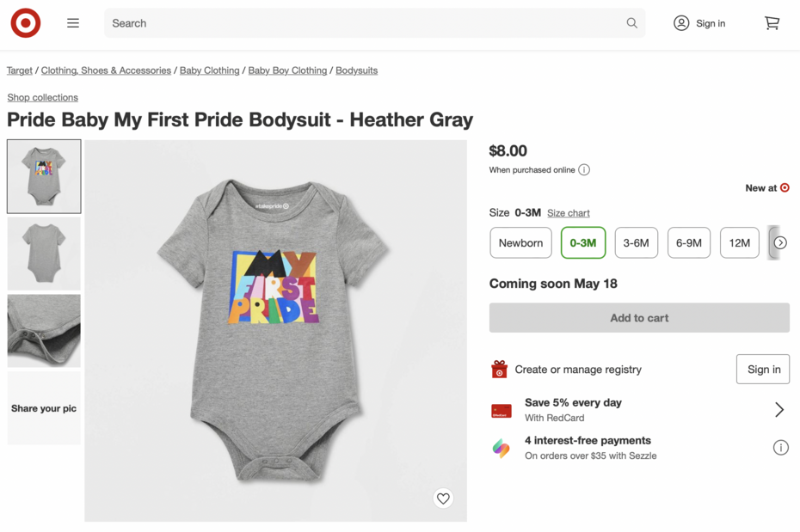Select the Newborn size option
Image resolution: width=800 pixels, height=532 pixels.
point(520,243)
